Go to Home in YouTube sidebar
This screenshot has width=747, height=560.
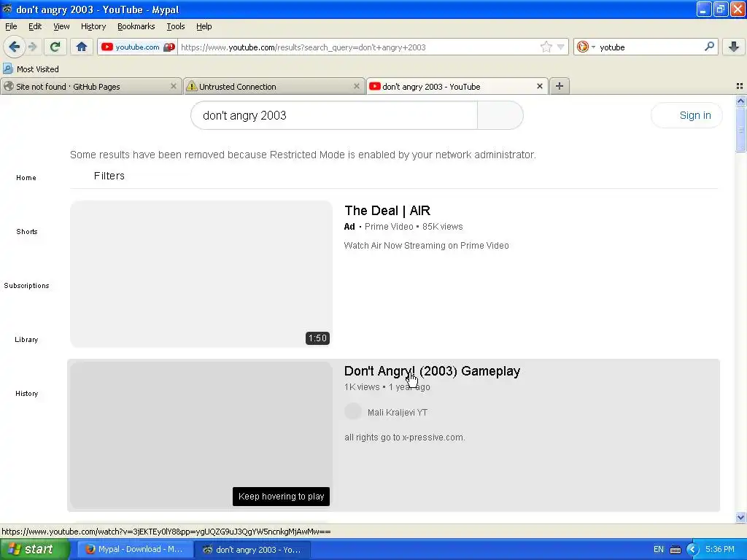click(x=26, y=178)
